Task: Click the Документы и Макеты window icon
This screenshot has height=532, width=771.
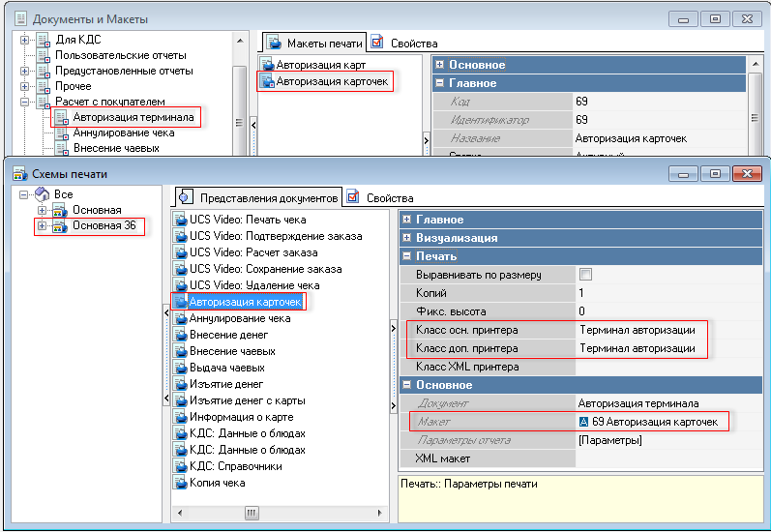Action: click(17, 17)
